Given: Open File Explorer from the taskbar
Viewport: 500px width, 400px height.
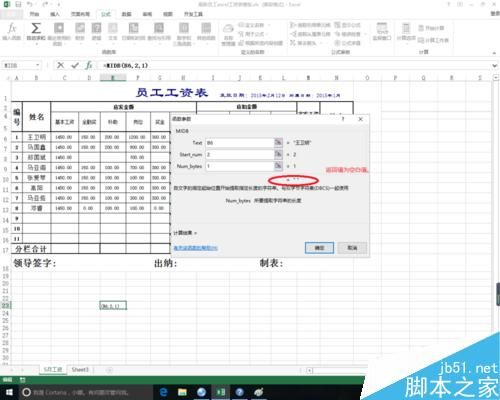Looking at the screenshot, I should point(182,392).
